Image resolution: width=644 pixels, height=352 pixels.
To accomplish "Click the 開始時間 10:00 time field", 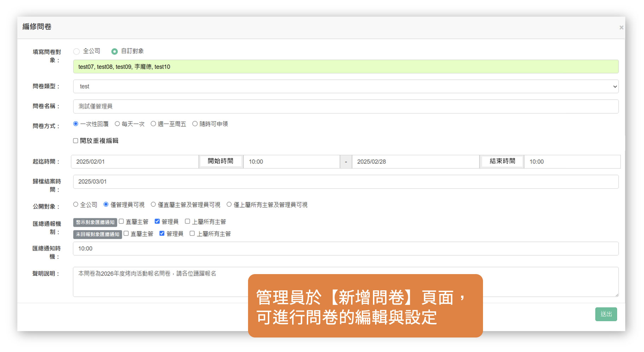I will click(291, 161).
